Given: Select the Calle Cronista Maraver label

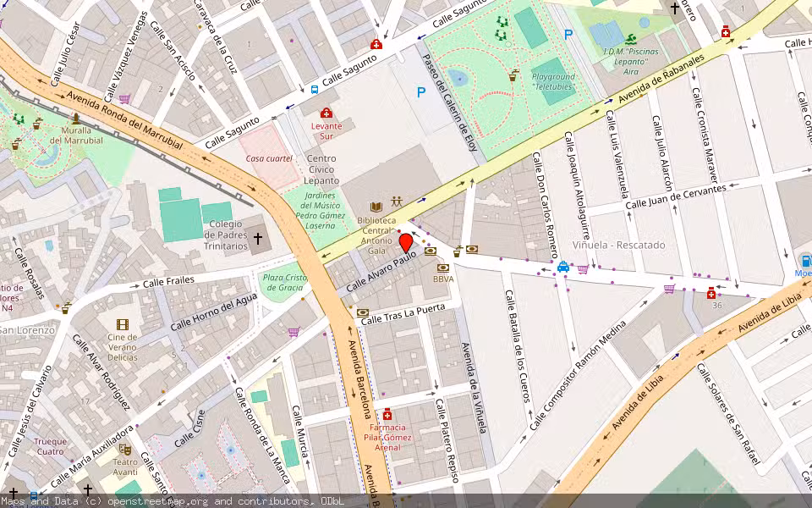Looking at the screenshot, I should pyautogui.click(x=705, y=135).
